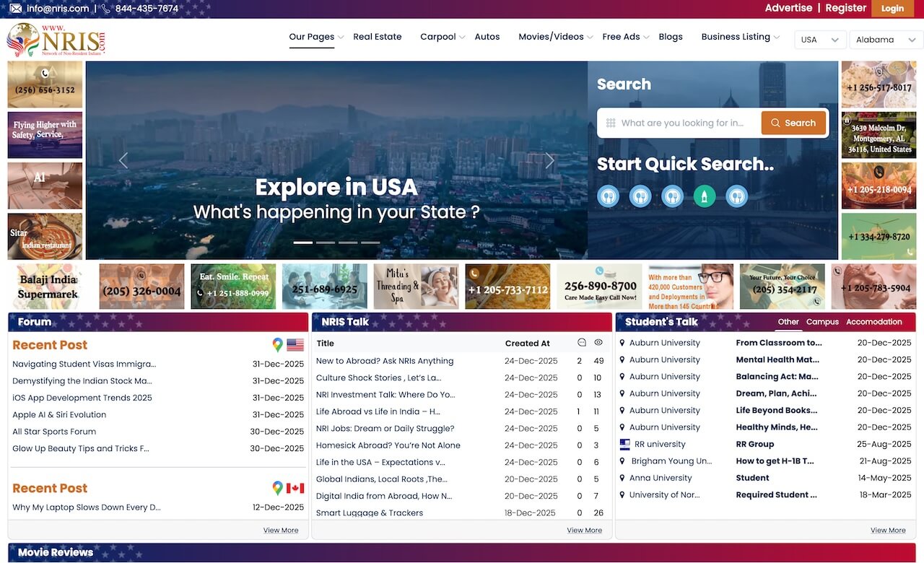Click the first quick search dining icon
924x563 pixels.
point(609,196)
